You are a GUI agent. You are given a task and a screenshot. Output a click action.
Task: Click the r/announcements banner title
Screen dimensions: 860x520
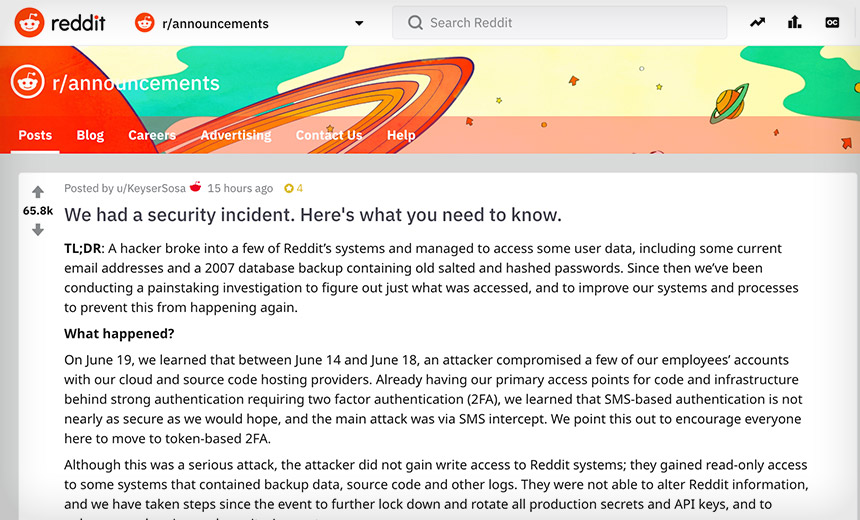135,83
